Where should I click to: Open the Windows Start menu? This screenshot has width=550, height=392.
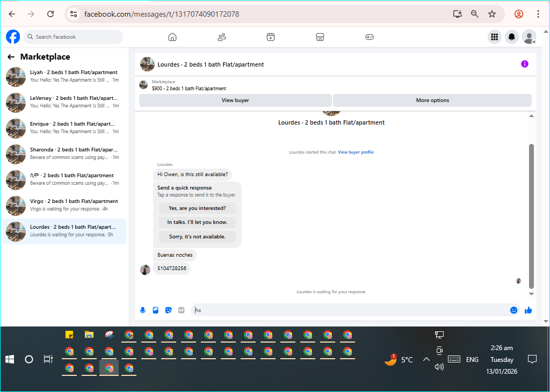(x=10, y=359)
